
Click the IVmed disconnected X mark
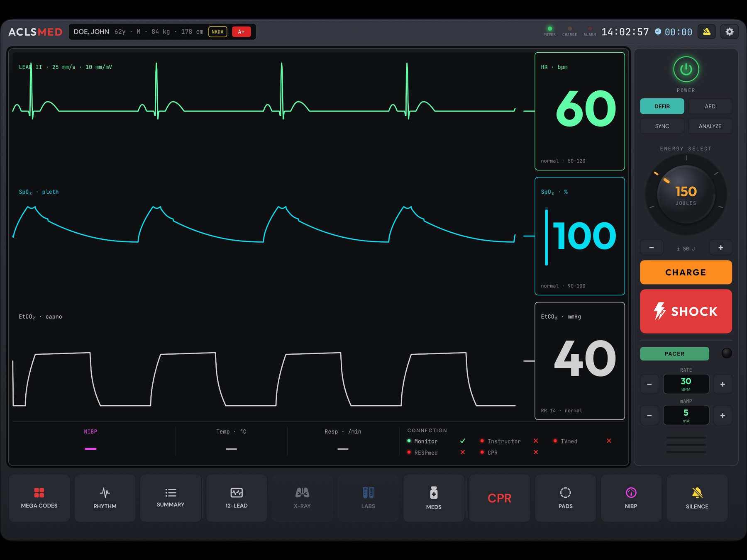pos(609,441)
